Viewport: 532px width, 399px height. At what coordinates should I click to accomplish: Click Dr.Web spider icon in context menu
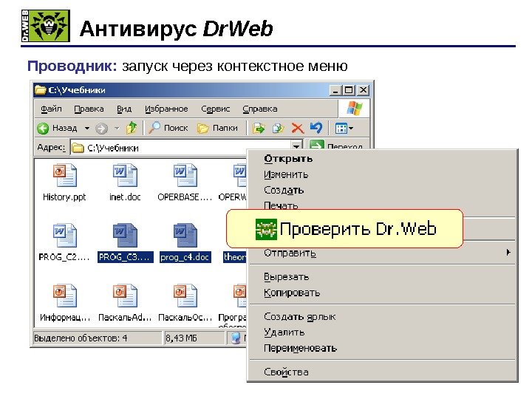point(266,229)
